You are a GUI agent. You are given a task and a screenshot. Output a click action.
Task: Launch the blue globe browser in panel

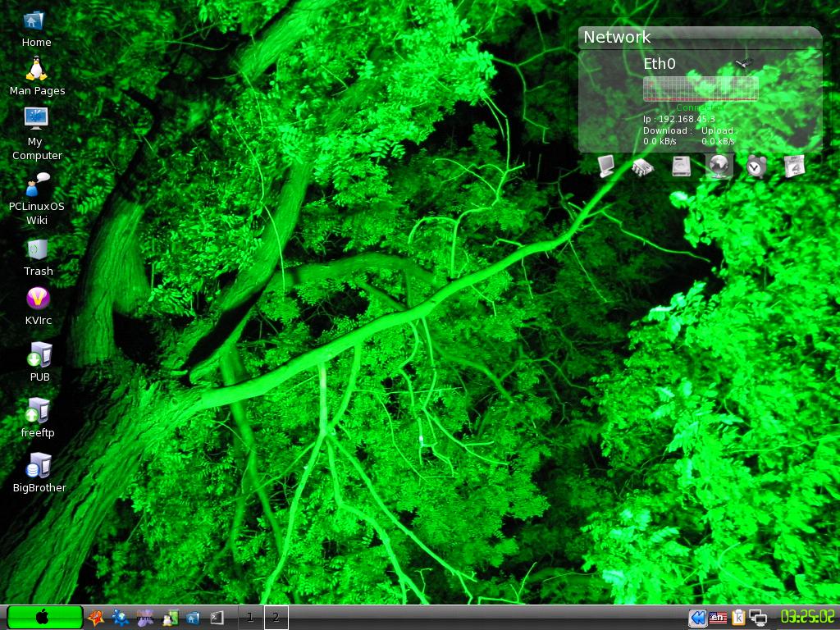click(121, 618)
